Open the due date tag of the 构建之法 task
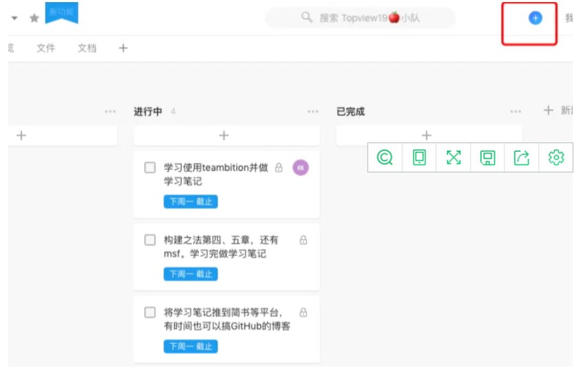Screen dimensions: 588x379 190,274
